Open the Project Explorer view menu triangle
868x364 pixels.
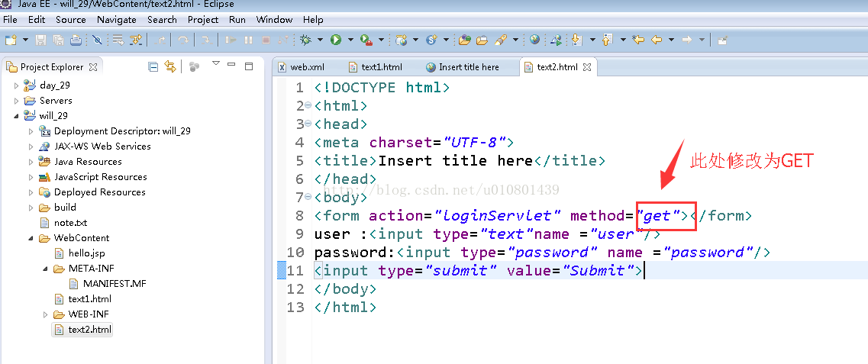tap(217, 63)
